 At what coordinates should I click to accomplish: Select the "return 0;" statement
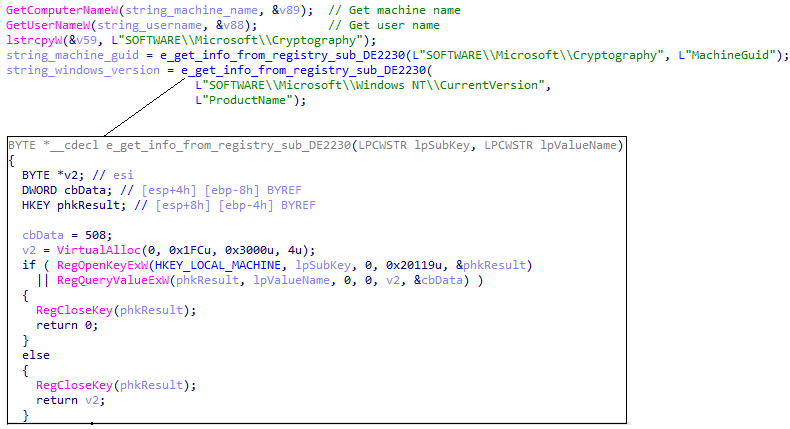(x=67, y=325)
